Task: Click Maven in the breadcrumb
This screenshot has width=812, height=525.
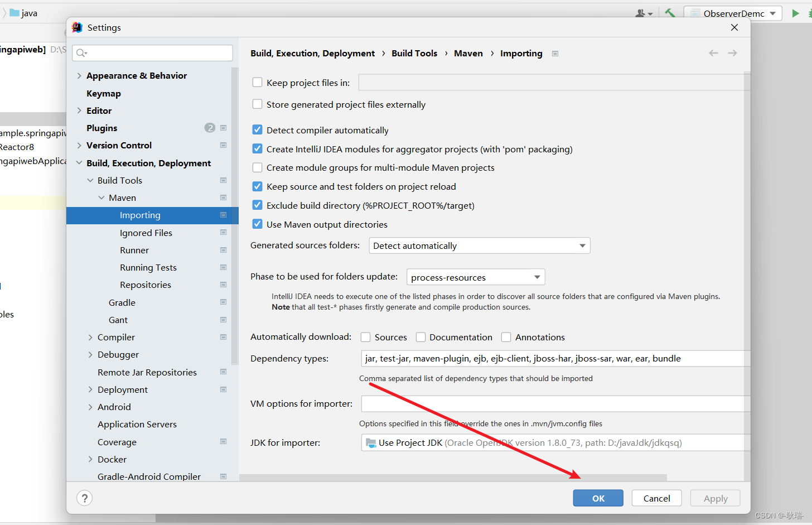Action: [468, 53]
